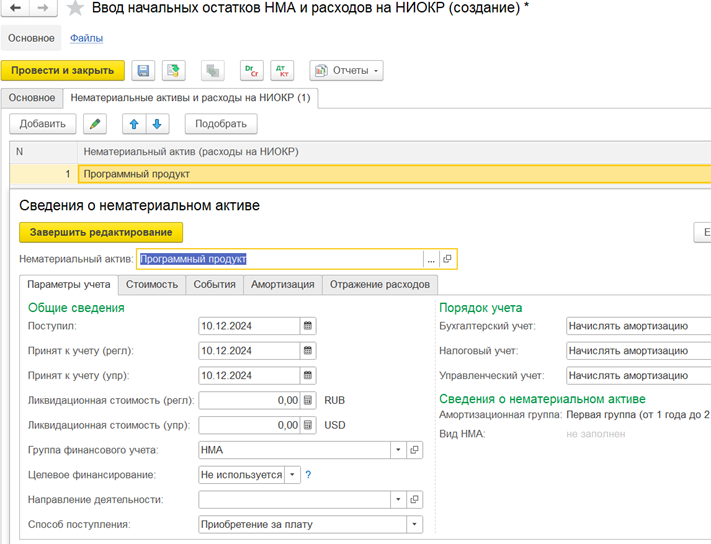Image resolution: width=711 pixels, height=544 pixels.
Task: Click Ликвидационная стоимость (упр) amount field
Action: [x=249, y=425]
